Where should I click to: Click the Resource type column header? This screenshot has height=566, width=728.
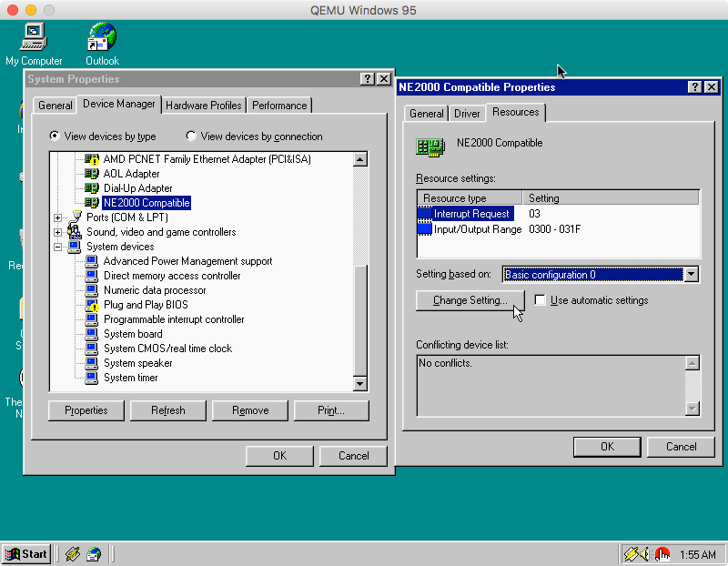click(x=470, y=197)
